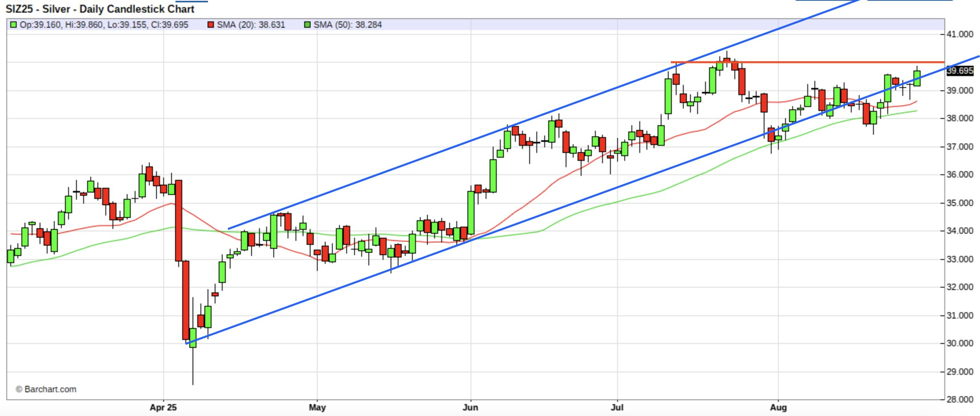Click the 36.000 price axis label
The height and width of the screenshot is (416, 980).
pyautogui.click(x=960, y=175)
